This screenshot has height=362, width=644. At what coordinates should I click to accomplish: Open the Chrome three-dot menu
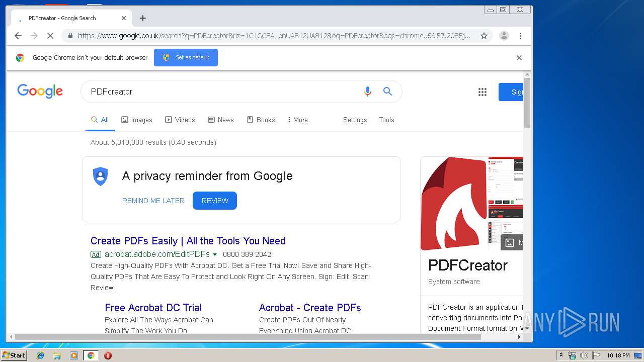(x=520, y=36)
